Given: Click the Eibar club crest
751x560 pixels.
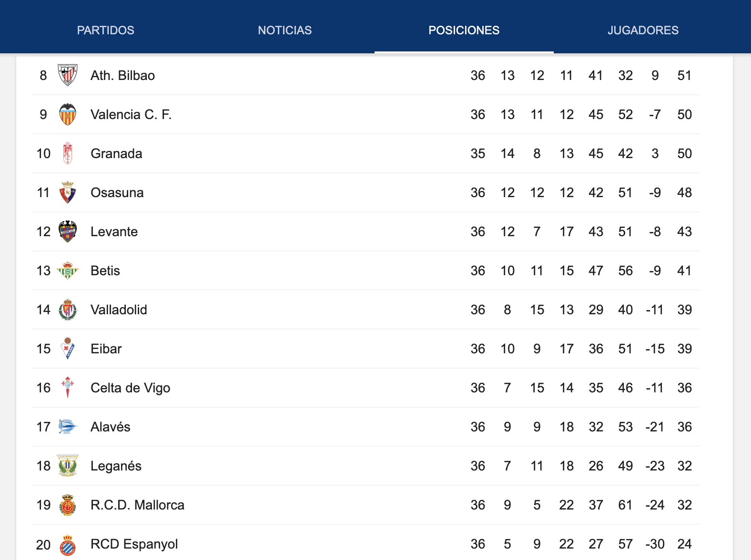Looking at the screenshot, I should 67,348.
